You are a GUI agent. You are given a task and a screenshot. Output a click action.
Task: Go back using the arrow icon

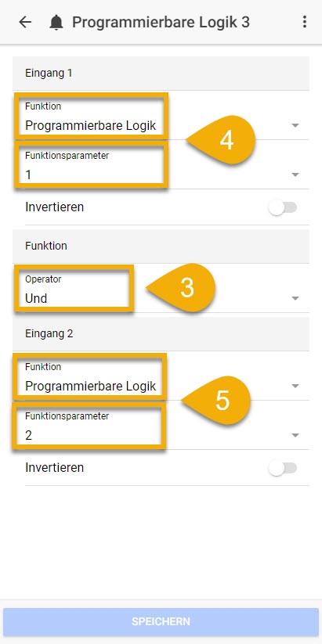[x=25, y=22]
